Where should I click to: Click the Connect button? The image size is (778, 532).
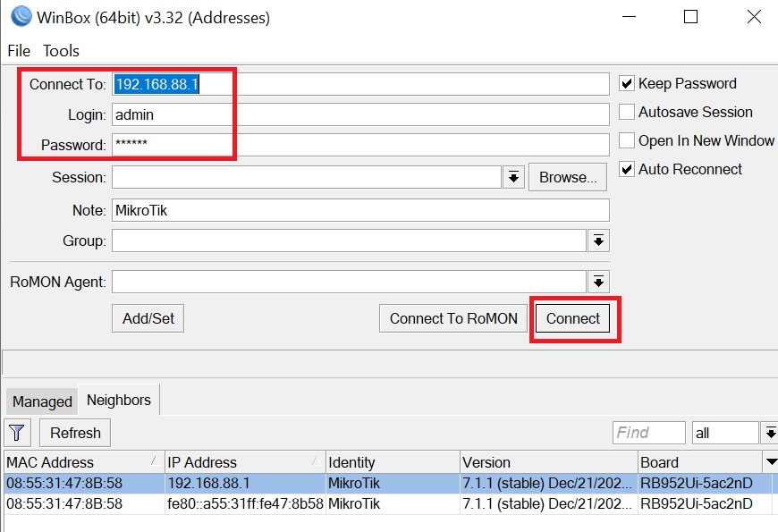(x=573, y=318)
